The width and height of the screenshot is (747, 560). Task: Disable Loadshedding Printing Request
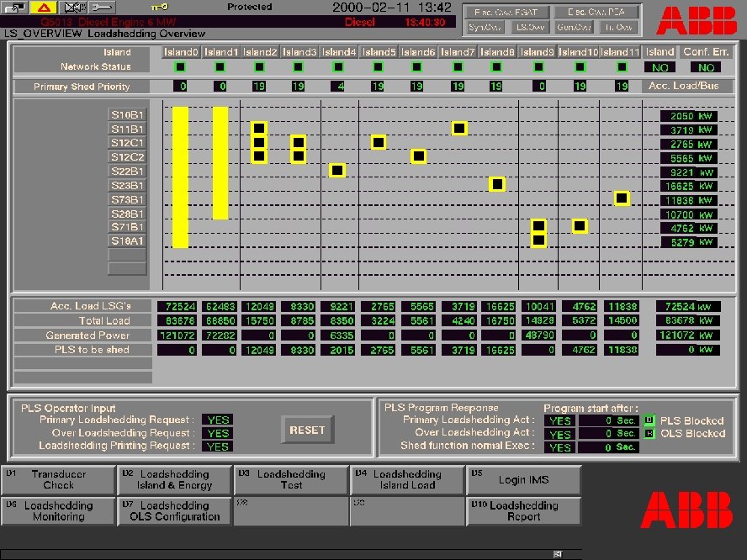point(217,446)
